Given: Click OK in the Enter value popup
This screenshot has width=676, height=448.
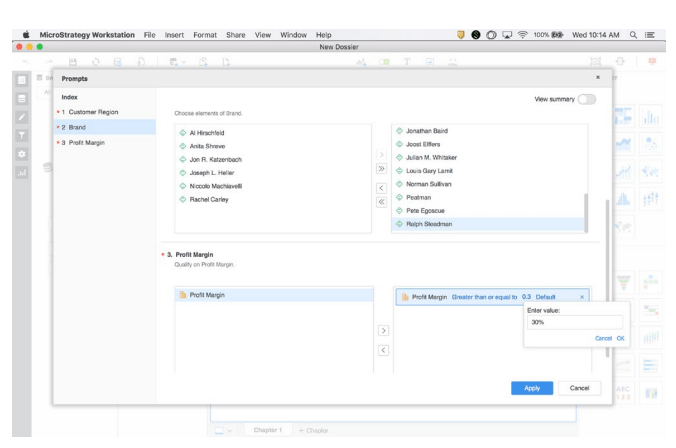Looking at the screenshot, I should [620, 338].
